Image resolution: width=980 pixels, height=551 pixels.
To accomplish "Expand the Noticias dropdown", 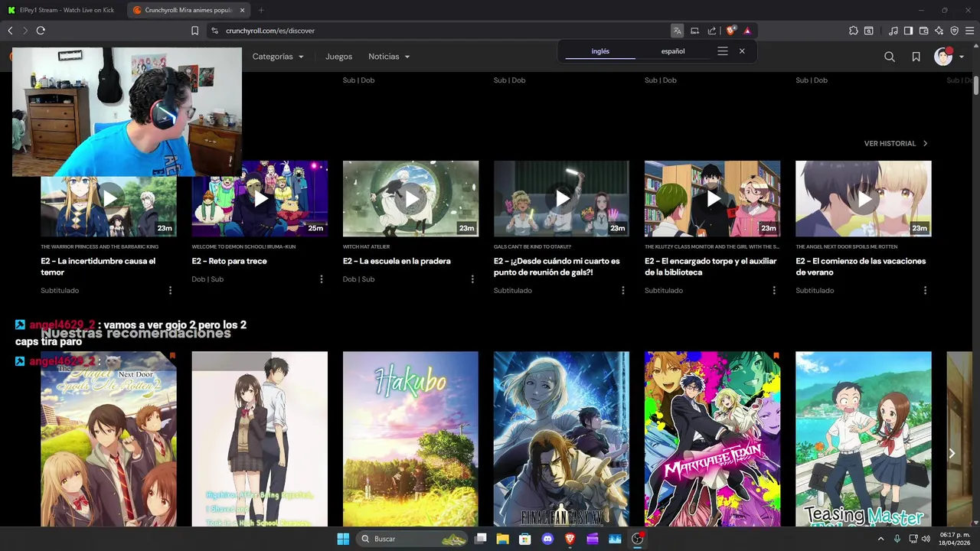I will (x=389, y=57).
